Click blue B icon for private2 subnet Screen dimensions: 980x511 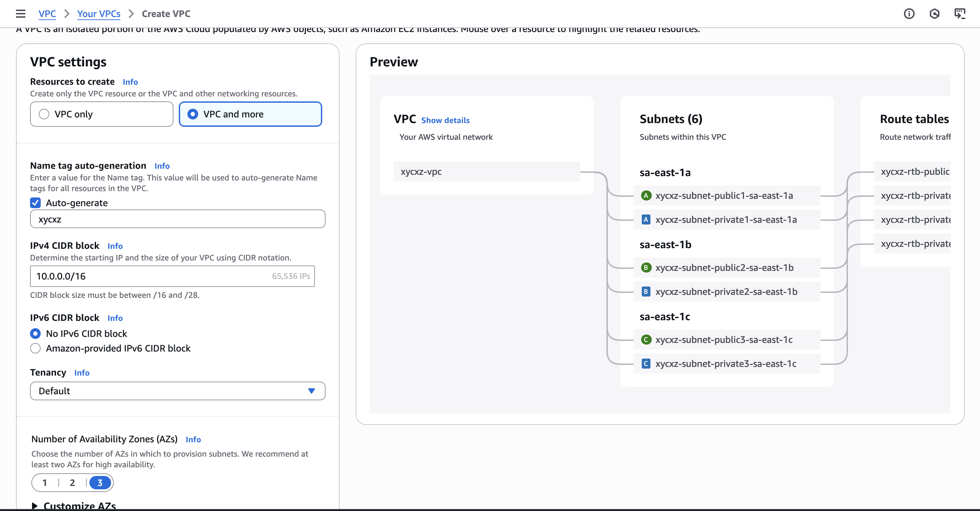click(645, 292)
